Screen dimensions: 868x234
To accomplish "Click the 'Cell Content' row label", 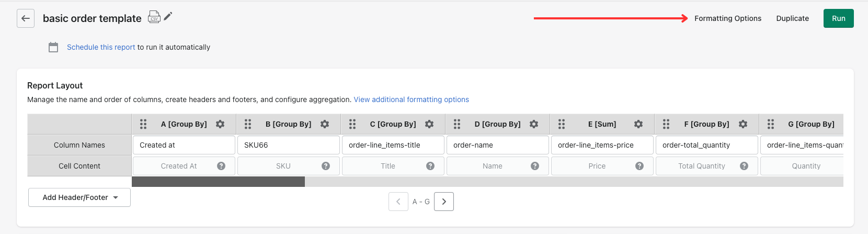I will pos(79,166).
